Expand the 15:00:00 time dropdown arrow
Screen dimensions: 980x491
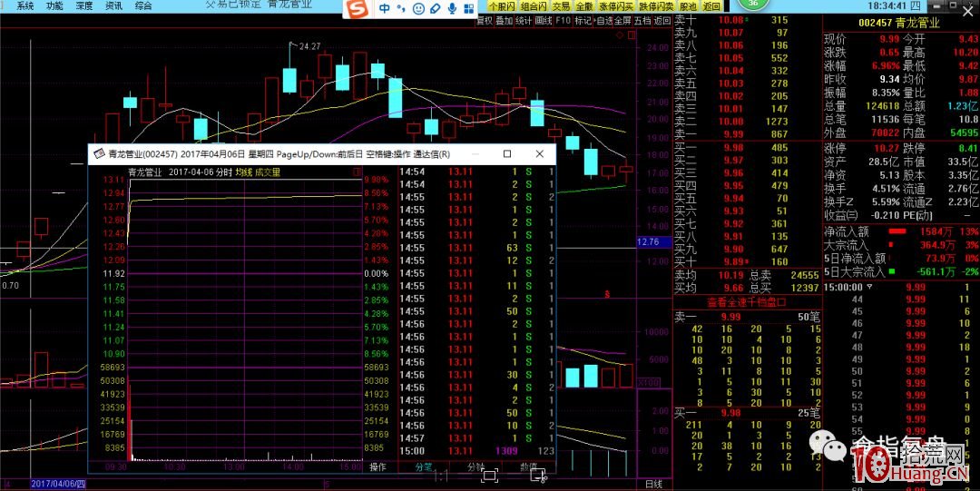coord(869,287)
